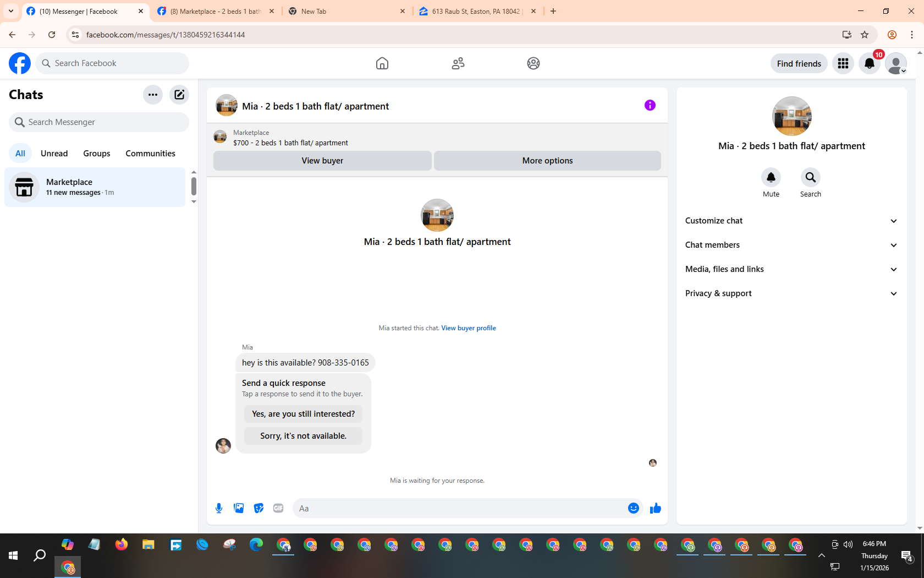
Task: Click the taskbar volume speaker icon
Action: [x=848, y=544]
